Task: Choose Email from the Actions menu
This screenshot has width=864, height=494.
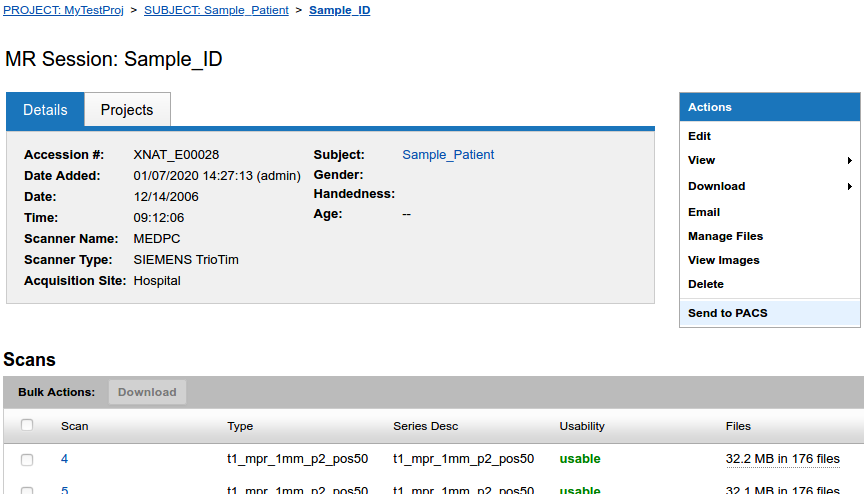Action: pyautogui.click(x=704, y=212)
